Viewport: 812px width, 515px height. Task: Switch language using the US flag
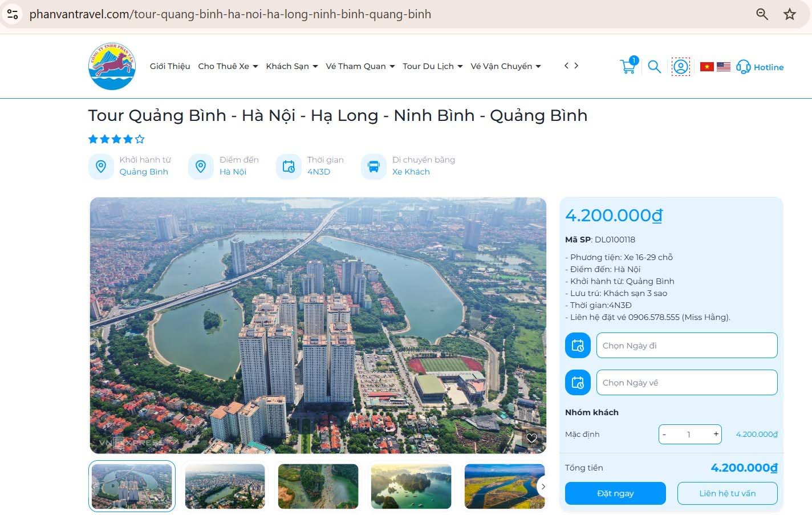click(x=724, y=66)
